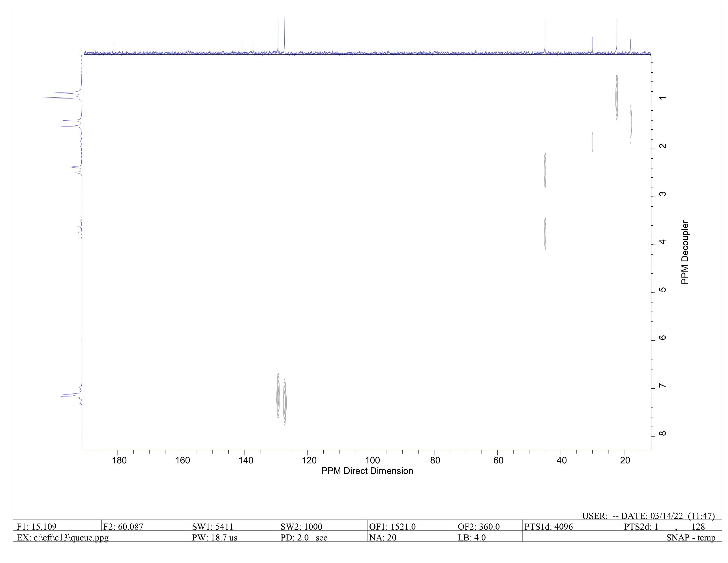Click the 140 ppm tick label

(x=246, y=460)
